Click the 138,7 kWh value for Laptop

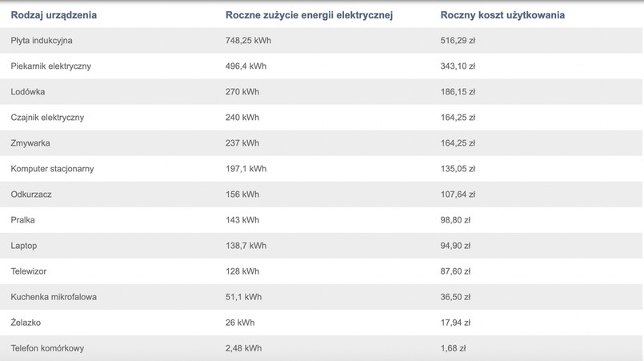coord(246,245)
